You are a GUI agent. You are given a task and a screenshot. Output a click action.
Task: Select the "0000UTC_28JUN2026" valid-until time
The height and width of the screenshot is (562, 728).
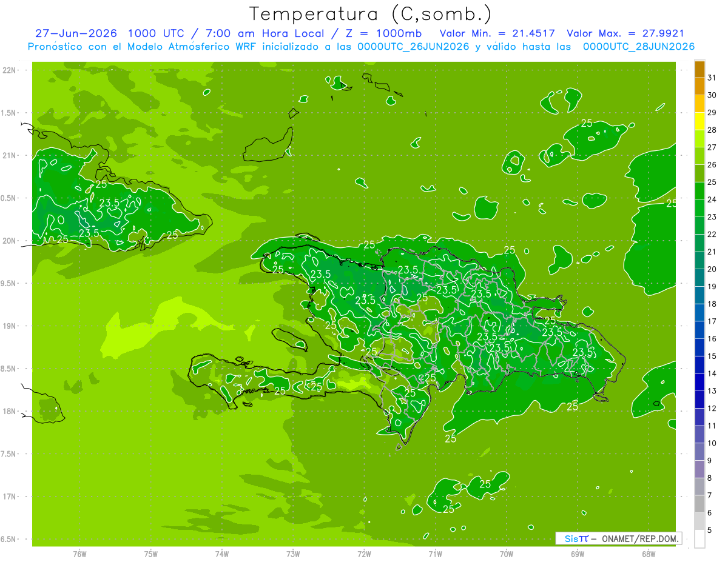[x=639, y=47]
